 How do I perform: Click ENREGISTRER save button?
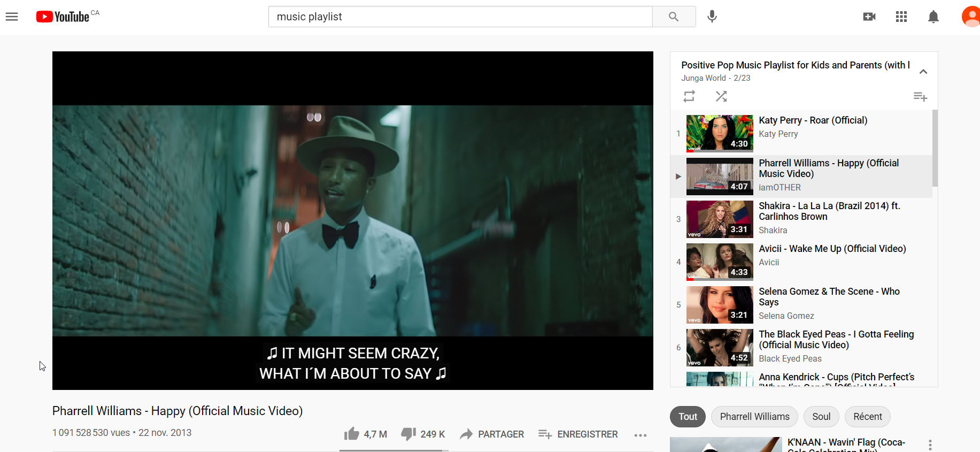pyautogui.click(x=578, y=434)
